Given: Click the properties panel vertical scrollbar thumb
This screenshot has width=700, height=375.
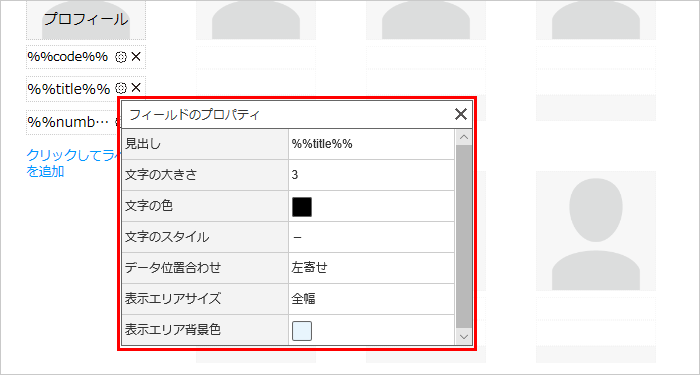Looking at the screenshot, I should click(463, 237).
